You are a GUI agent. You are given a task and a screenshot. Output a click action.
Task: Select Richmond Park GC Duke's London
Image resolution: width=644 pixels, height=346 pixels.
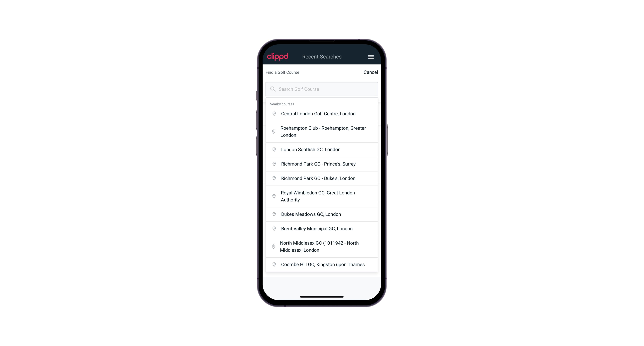click(x=322, y=178)
